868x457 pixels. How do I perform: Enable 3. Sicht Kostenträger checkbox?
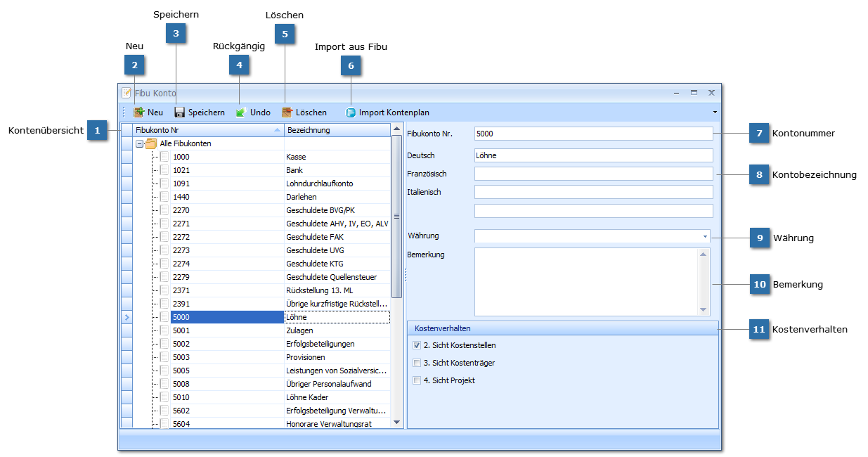[x=417, y=363]
